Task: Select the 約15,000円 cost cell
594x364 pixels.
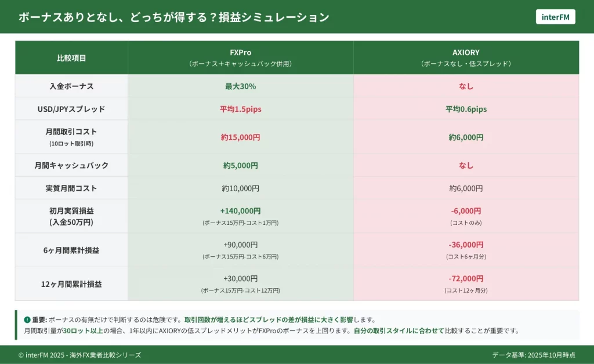Action: coord(240,137)
